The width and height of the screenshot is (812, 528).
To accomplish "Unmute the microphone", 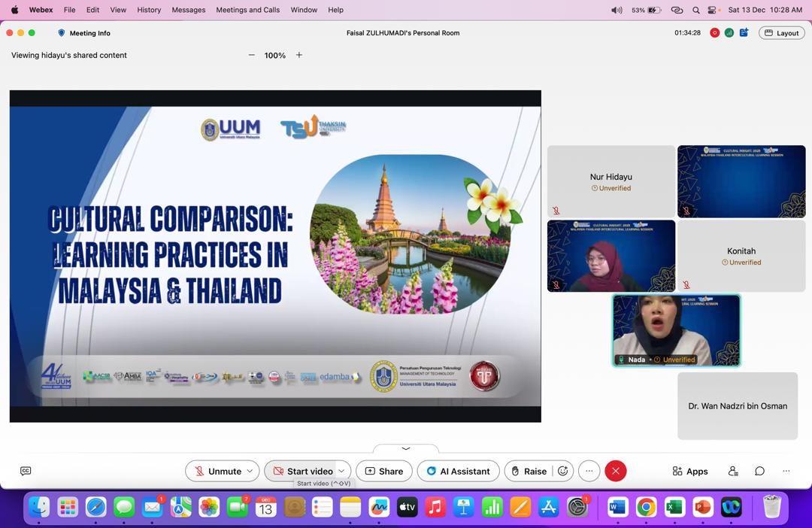I will [217, 471].
